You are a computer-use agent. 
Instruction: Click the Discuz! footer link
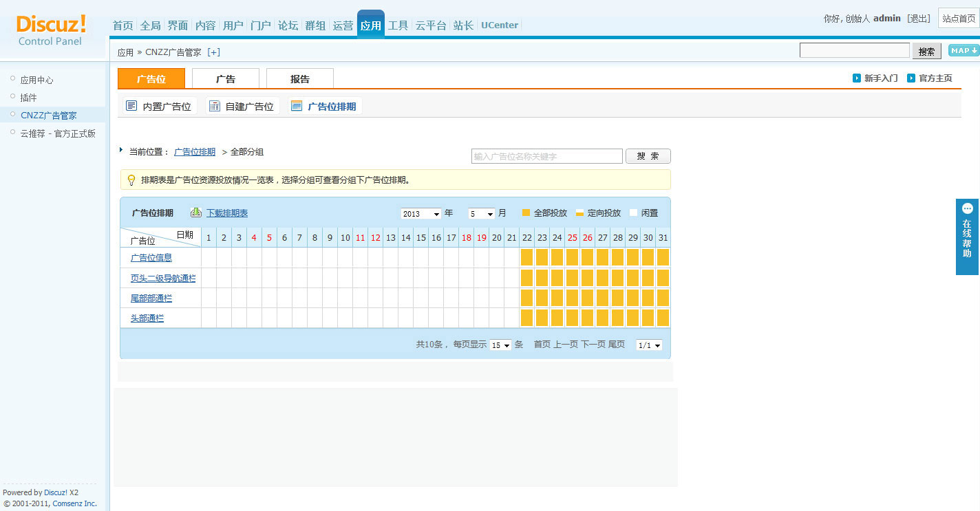(56, 492)
